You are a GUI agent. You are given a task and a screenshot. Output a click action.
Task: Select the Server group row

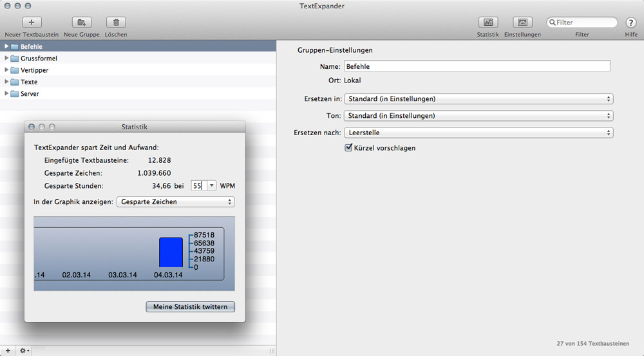pos(138,93)
